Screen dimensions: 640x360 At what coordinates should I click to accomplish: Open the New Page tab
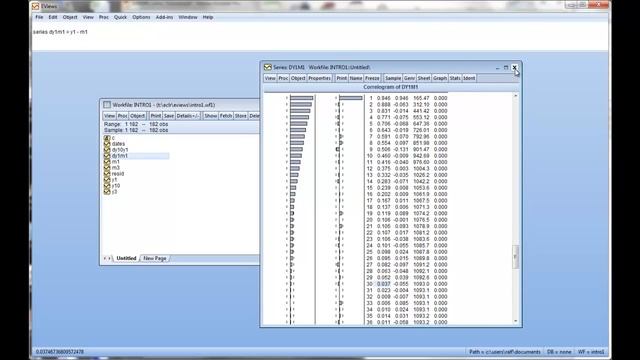155,258
